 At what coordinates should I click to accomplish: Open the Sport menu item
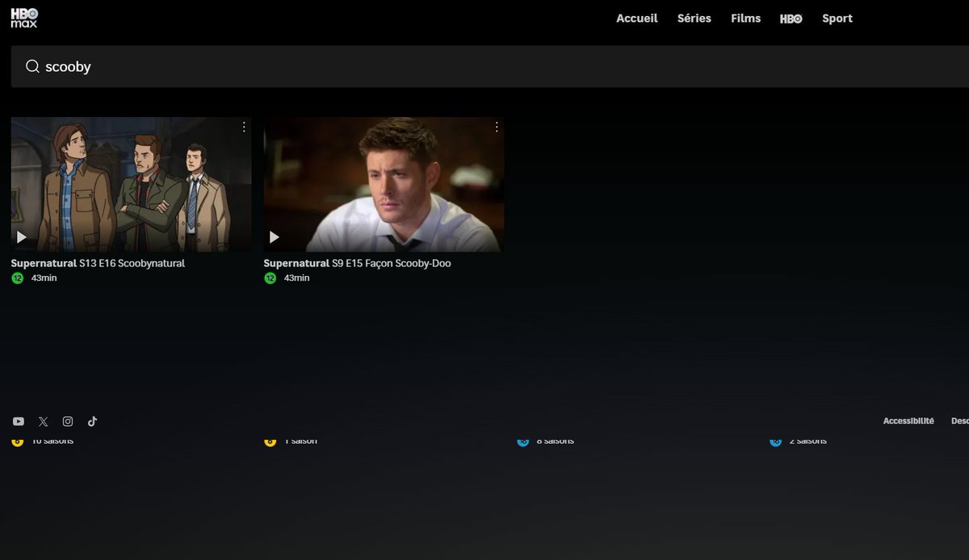837,19
